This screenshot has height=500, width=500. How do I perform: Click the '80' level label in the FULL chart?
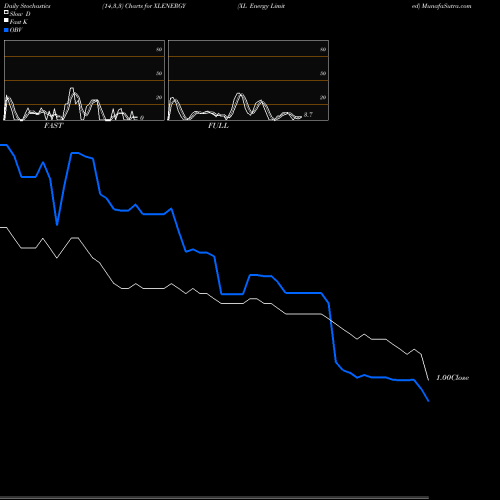click(323, 49)
